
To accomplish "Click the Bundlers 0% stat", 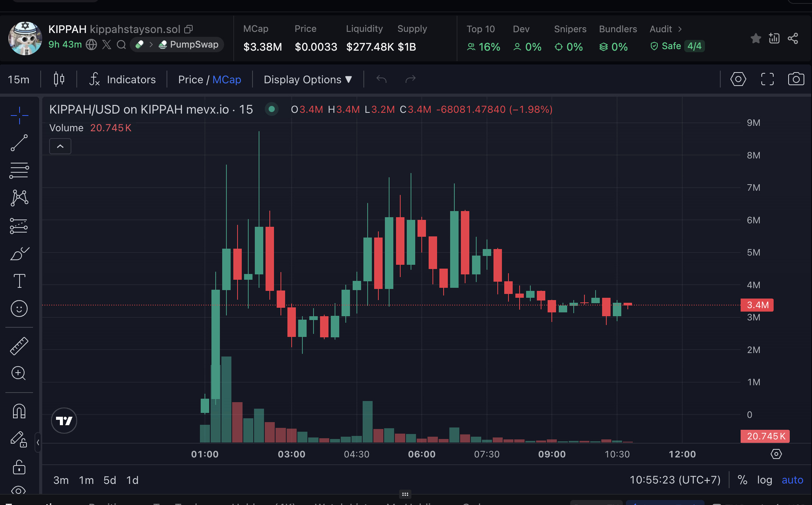I will pos(618,38).
